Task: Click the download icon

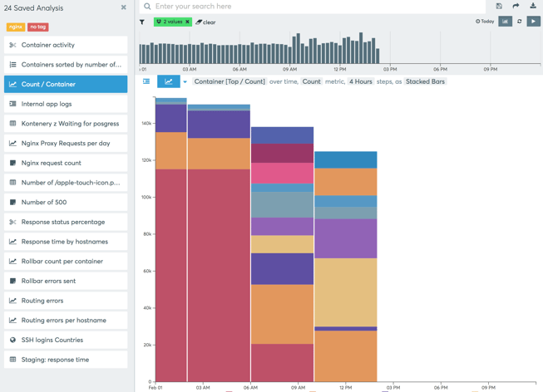Action: [533, 6]
